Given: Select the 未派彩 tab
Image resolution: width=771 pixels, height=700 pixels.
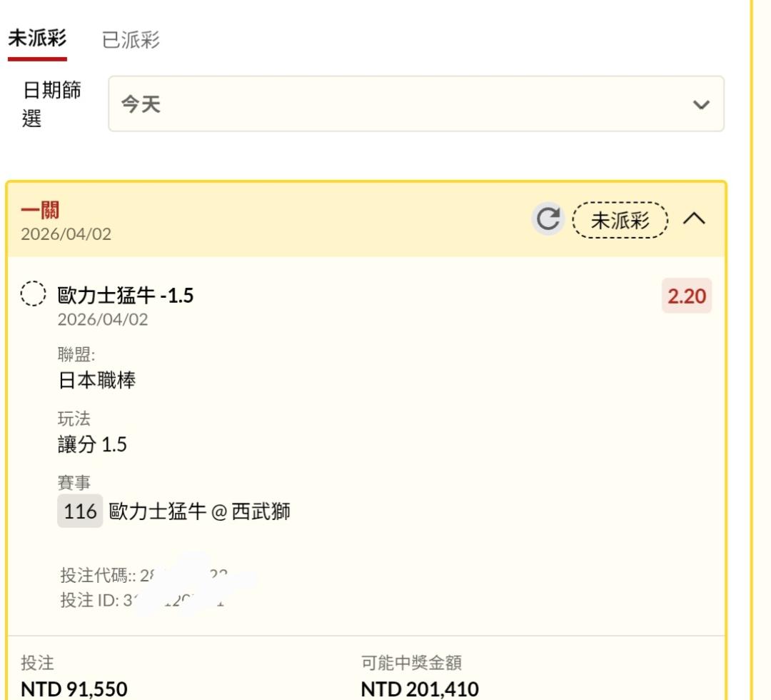Looking at the screenshot, I should (37, 39).
